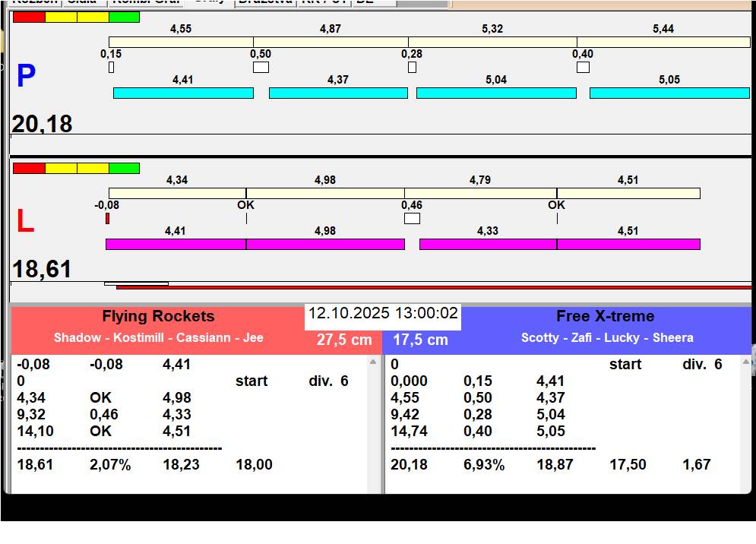756x544 pixels.
Task: Select the magenta run bar labeled 4,51
Action: click(x=628, y=244)
